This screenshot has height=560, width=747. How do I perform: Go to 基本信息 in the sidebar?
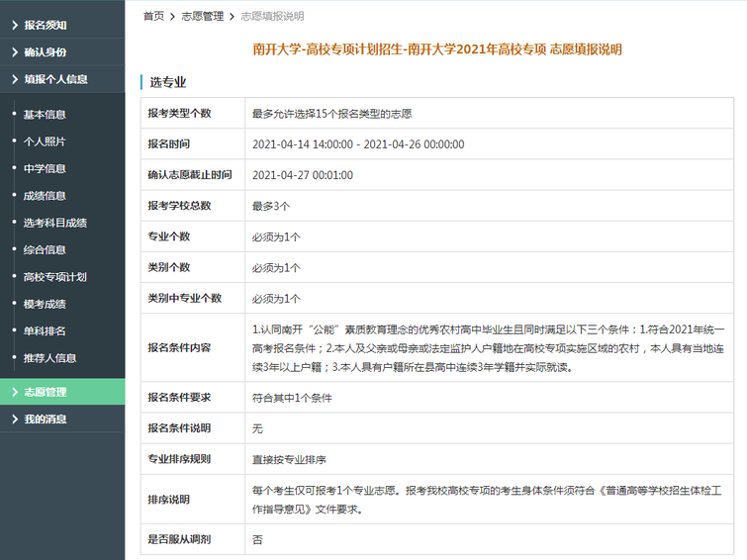(45, 115)
